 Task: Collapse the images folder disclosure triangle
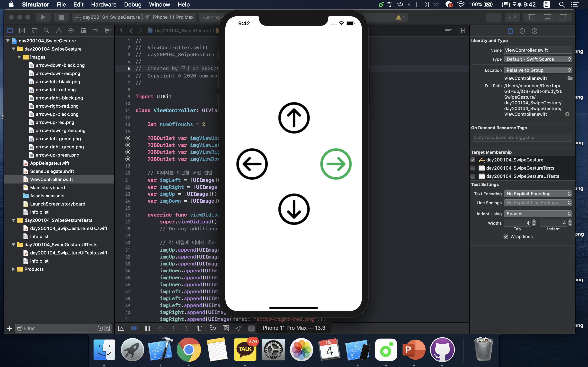[19, 57]
